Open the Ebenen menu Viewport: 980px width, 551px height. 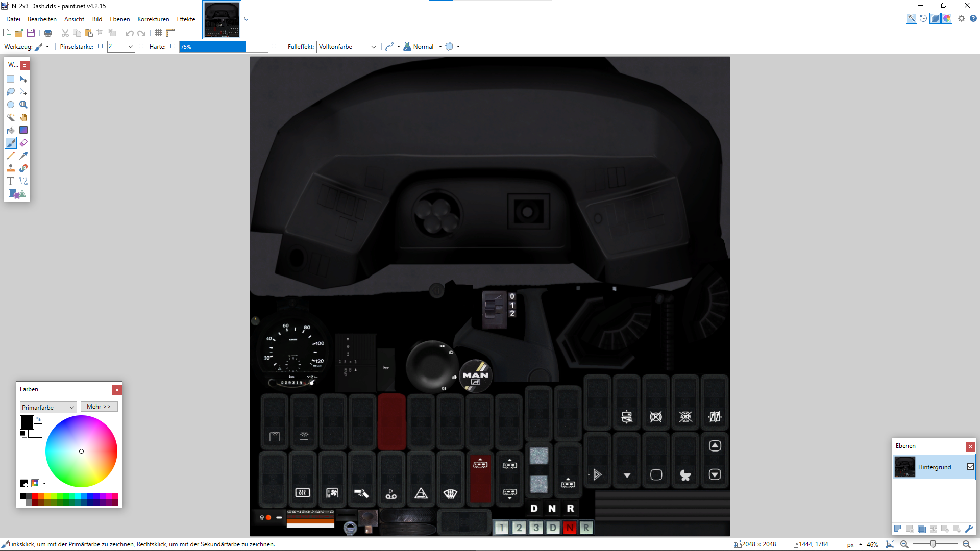coord(119,19)
